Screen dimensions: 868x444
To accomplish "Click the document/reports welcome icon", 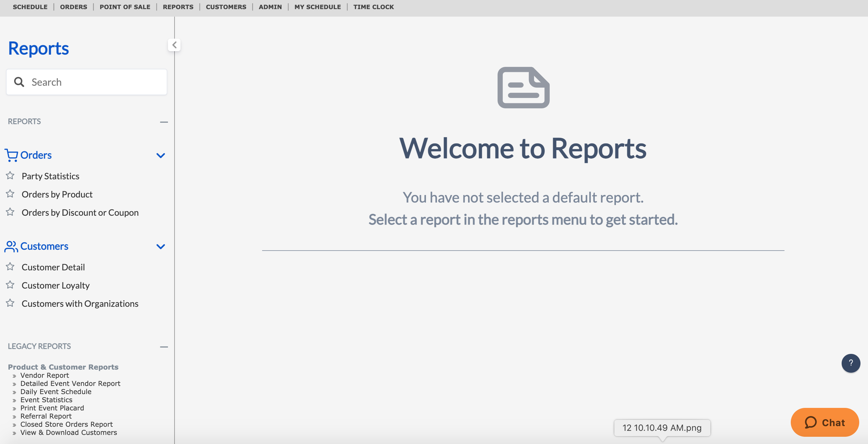I will (523, 87).
